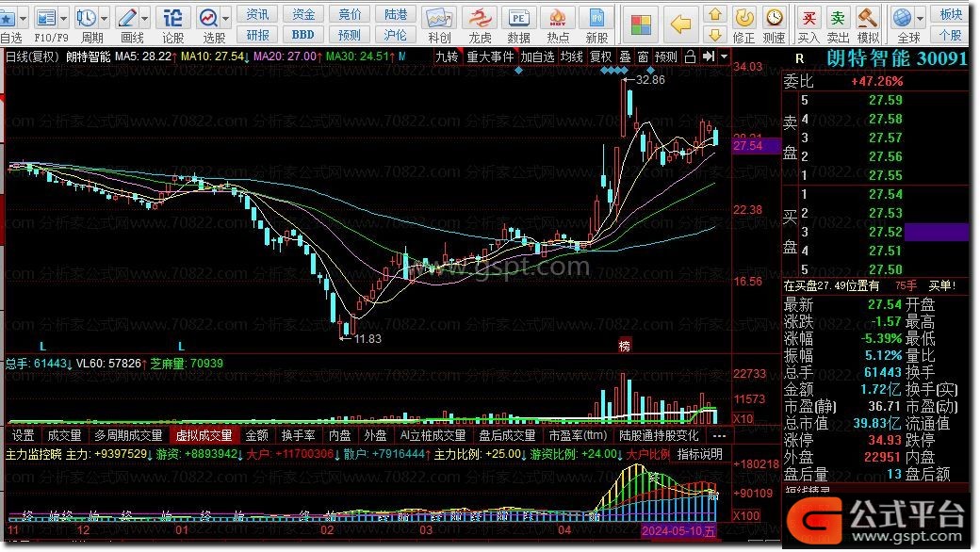This screenshot has width=980, height=552.
Task: Click the four-color grid layout icon
Action: [x=641, y=25]
